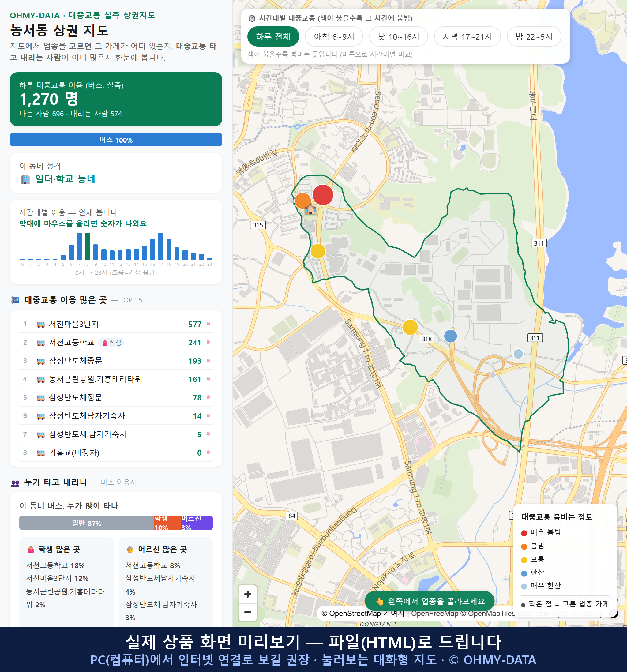
Task: Click the 1,270 명 daily ridership figure
Action: point(49,99)
